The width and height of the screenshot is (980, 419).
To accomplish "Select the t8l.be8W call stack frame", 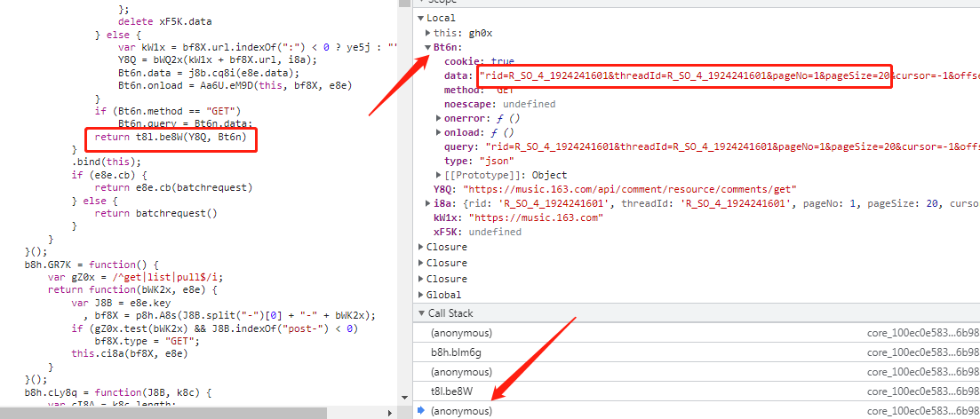I will pos(697,391).
